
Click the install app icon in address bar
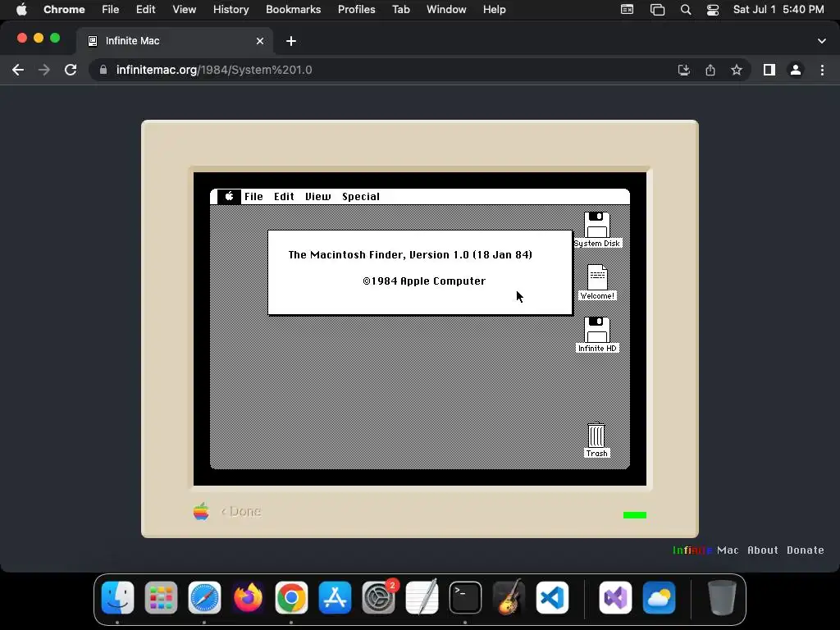click(684, 71)
